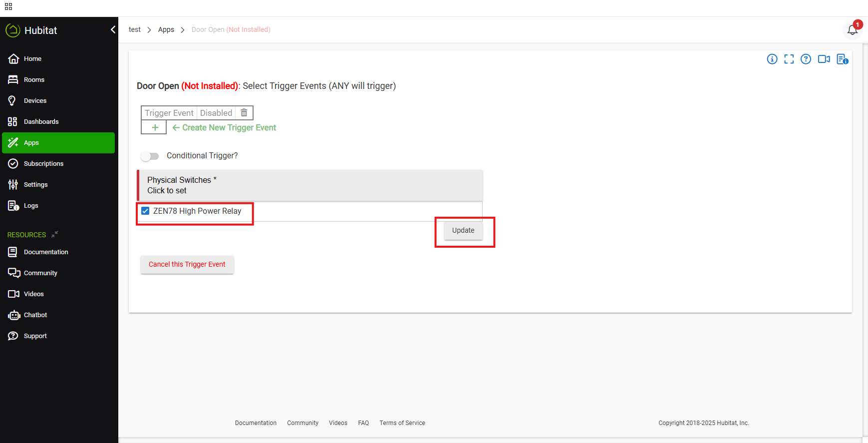Launch Chatbot from the sidebar
The image size is (868, 443).
point(58,315)
